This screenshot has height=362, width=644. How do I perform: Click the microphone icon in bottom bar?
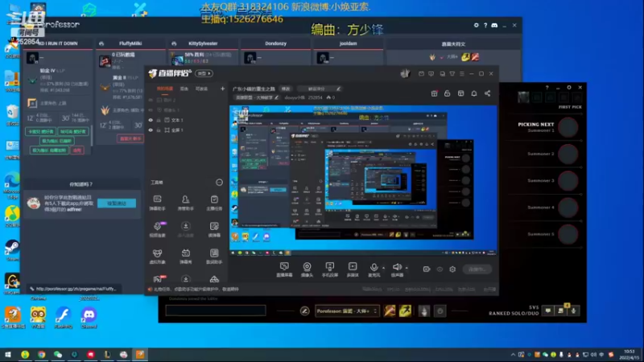(x=374, y=267)
